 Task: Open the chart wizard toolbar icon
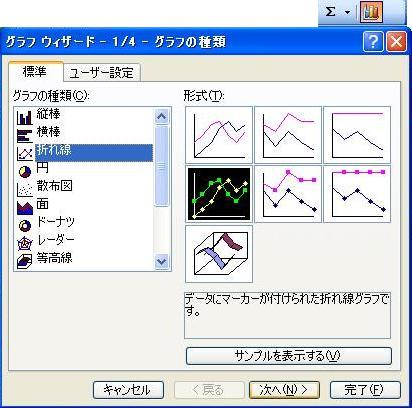click(x=371, y=12)
